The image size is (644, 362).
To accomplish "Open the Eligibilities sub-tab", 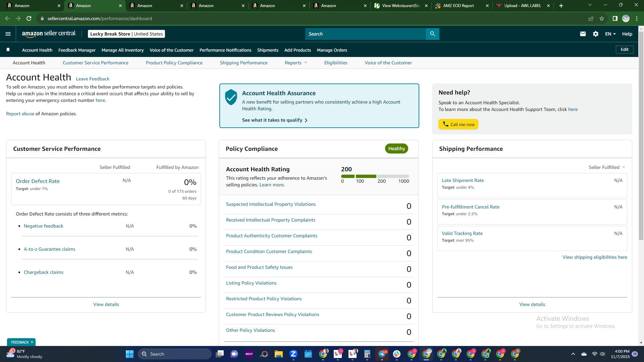I will [336, 63].
